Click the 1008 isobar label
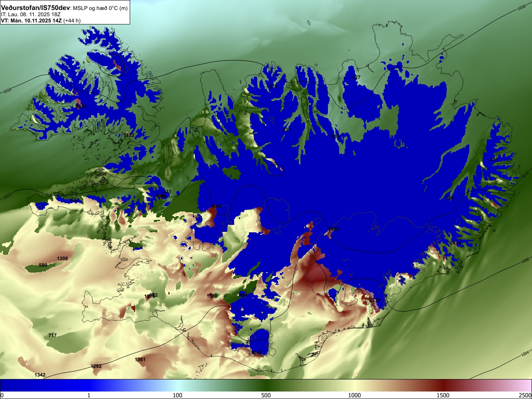Screen dimensions: 532x399 [525, 261]
